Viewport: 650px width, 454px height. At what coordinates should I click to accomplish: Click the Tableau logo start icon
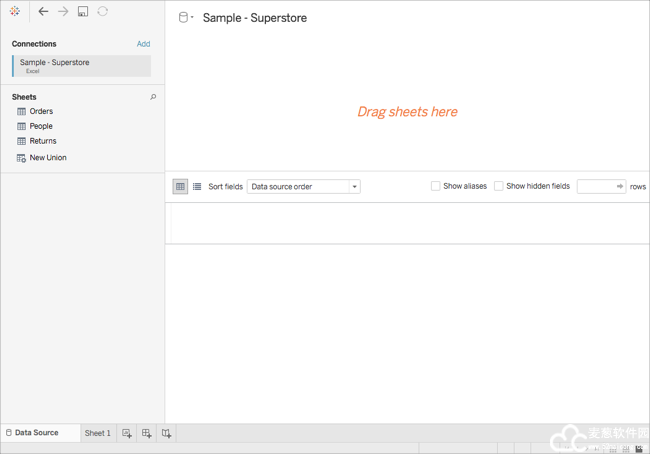15,12
